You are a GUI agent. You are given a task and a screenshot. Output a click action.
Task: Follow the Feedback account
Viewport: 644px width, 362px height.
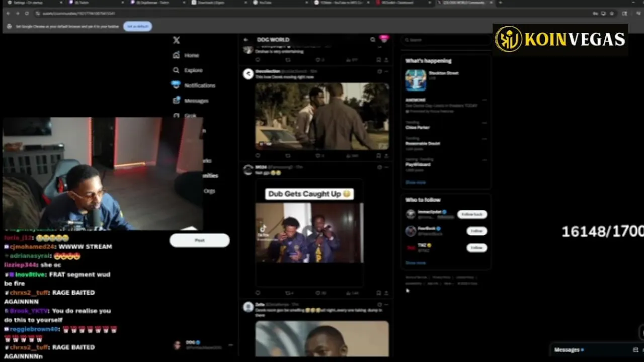[476, 231]
